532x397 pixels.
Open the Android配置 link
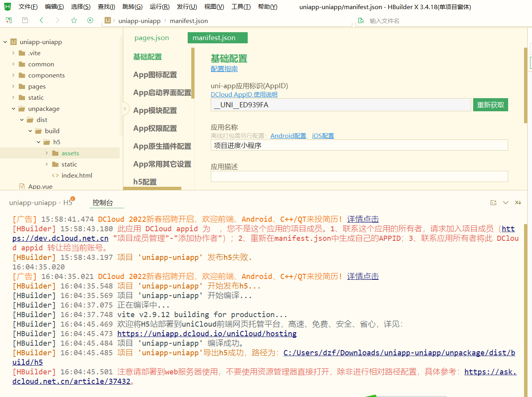288,136
